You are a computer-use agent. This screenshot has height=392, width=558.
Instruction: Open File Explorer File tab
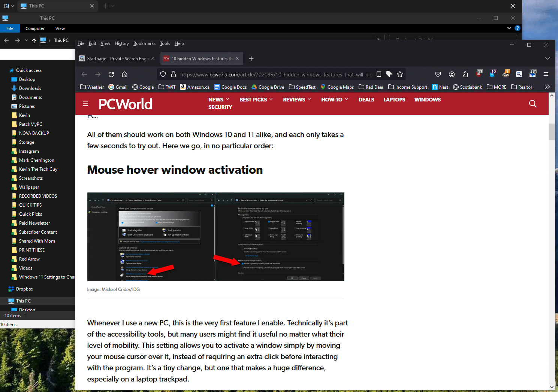pyautogui.click(x=10, y=28)
